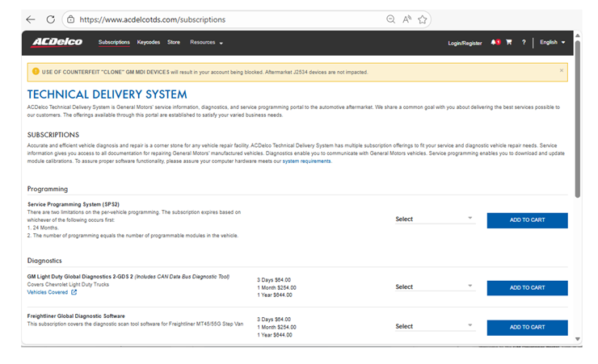Open the Store menu item

(174, 42)
